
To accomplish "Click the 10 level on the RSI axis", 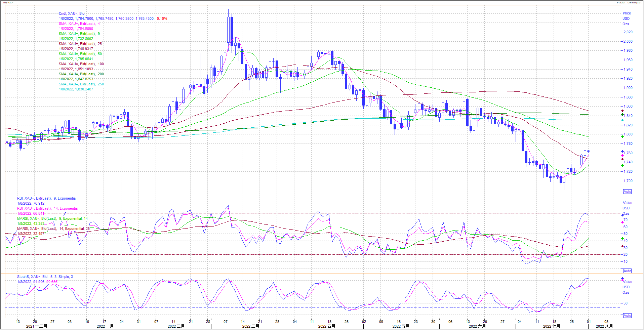I will tap(626, 262).
